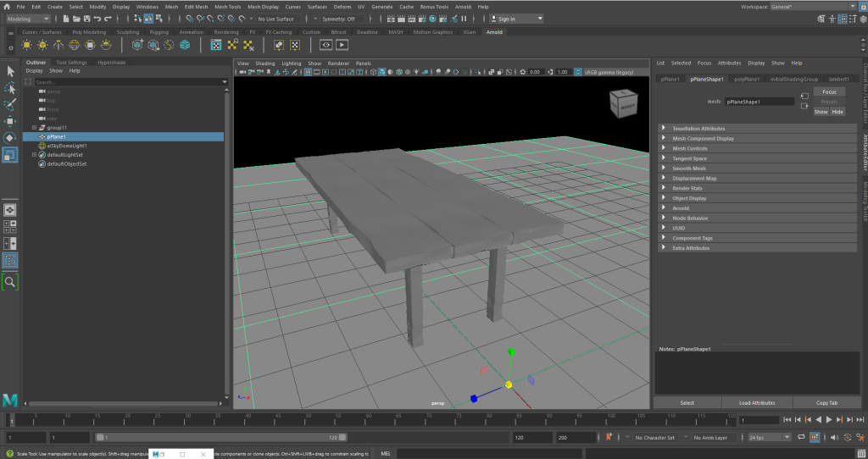The width and height of the screenshot is (868, 459).
Task: Click the Arnold area light shelf icon
Action: [26, 46]
